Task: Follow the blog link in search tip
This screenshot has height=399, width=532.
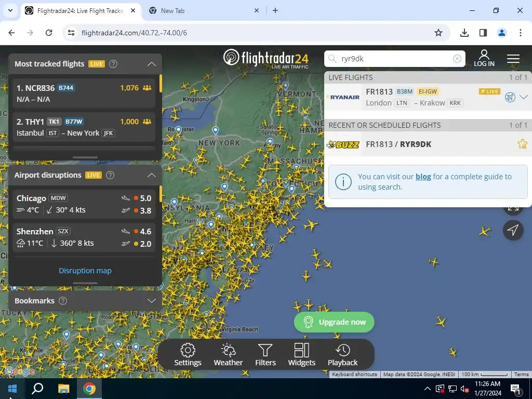Action: pyautogui.click(x=423, y=177)
